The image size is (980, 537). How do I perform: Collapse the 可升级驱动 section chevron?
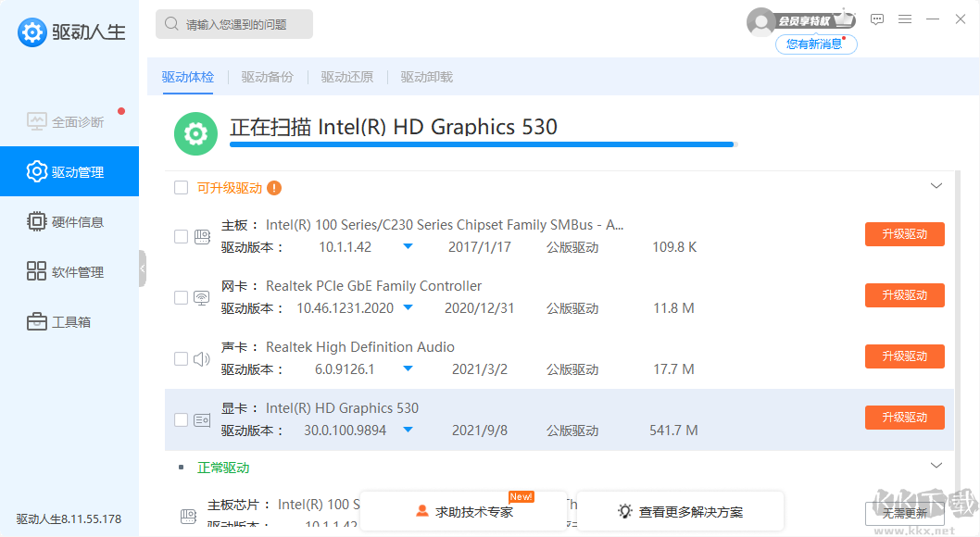click(936, 186)
